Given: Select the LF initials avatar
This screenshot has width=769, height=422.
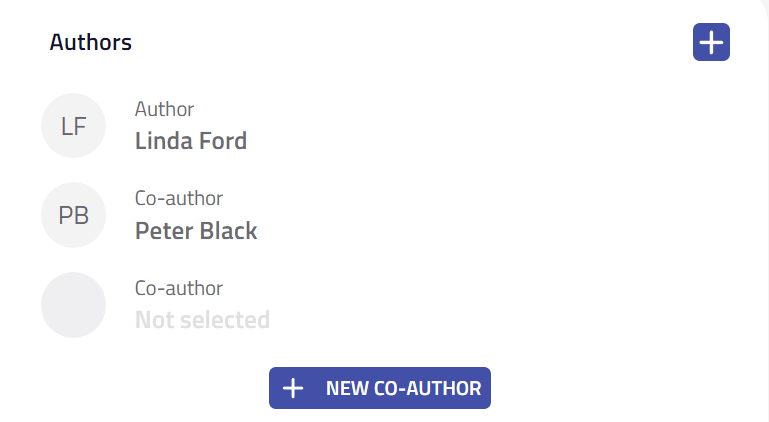Looking at the screenshot, I should pyautogui.click(x=73, y=126).
